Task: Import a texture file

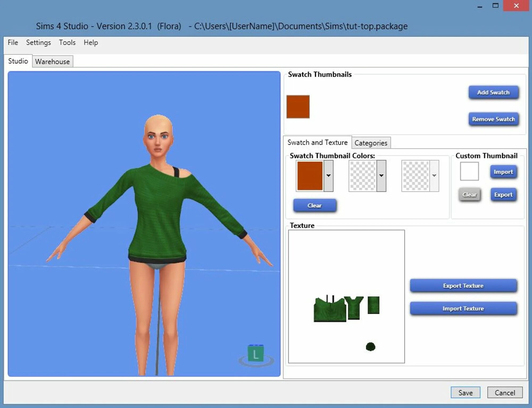Action: coord(463,309)
